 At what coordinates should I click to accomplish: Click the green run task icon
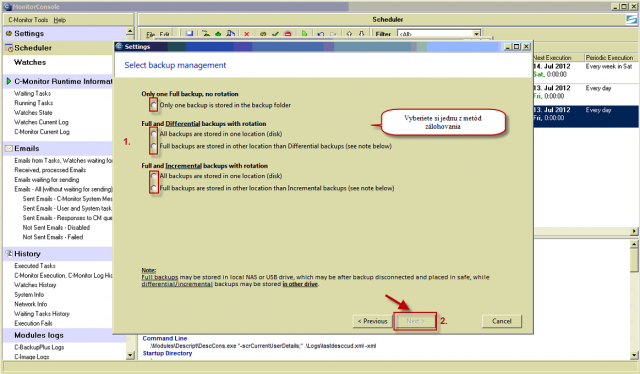point(304,34)
